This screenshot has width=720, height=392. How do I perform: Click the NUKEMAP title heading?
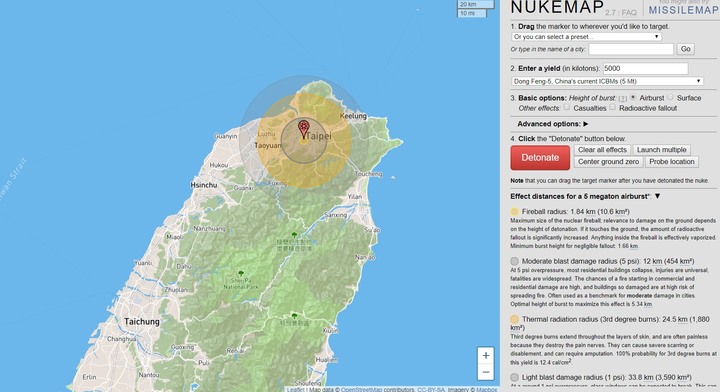557,7
